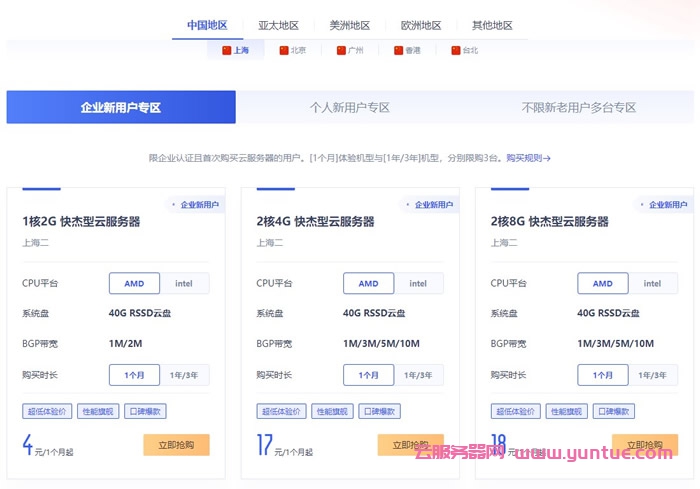Open 不限新老用户多台专区 tab
This screenshot has width=700, height=489.
point(578,107)
